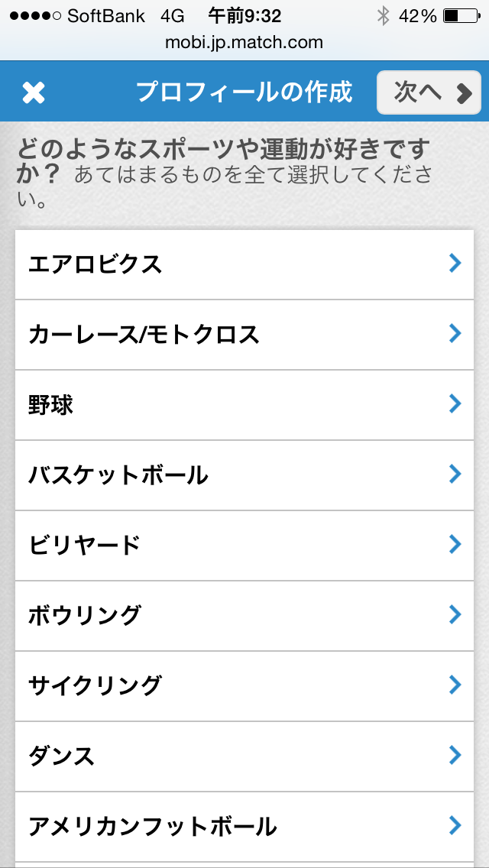Tap the white X close icon
The width and height of the screenshot is (489, 868).
34,92
